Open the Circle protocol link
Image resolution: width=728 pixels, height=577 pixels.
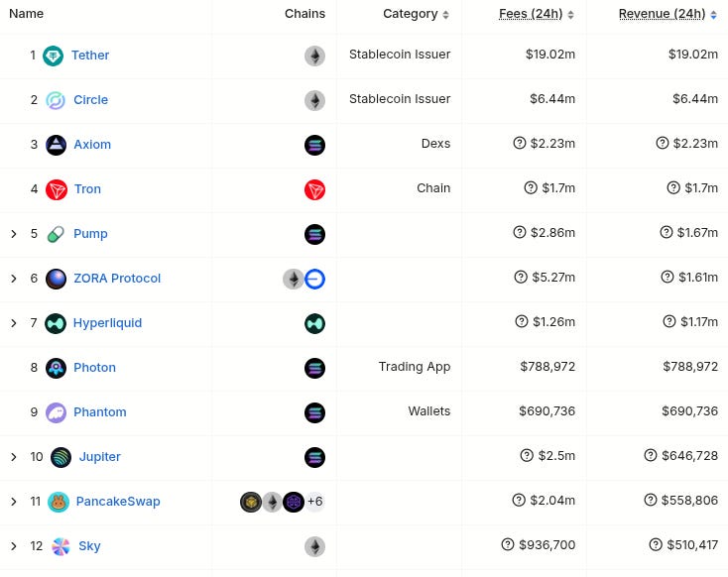tap(90, 100)
